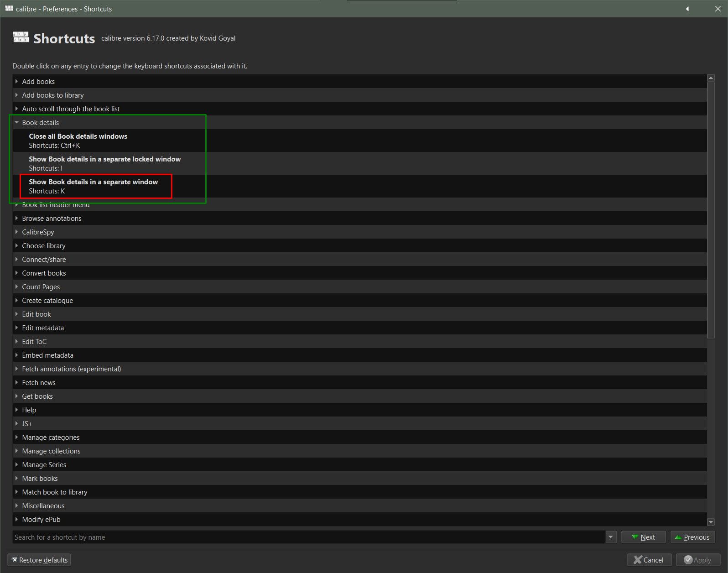Click the Manage Series row
Screen dimensions: 728x573
tap(360, 464)
